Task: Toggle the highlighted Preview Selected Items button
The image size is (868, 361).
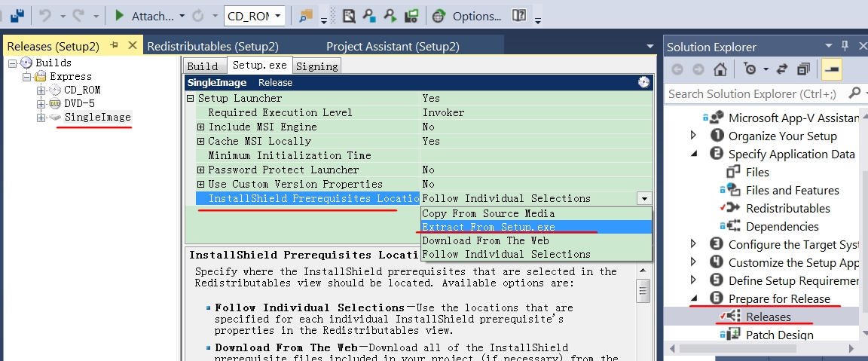Action: (x=832, y=69)
